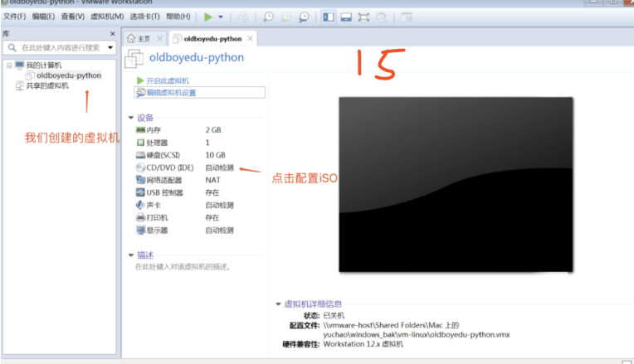The height and width of the screenshot is (364, 634).
Task: Click 声卡 自动检测 value
Action: (x=220, y=206)
